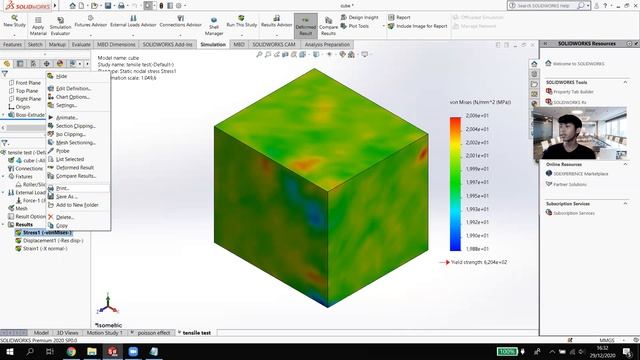Screen dimensions: 640x360
Task: Select Section Clipping option
Action: (x=76, y=126)
